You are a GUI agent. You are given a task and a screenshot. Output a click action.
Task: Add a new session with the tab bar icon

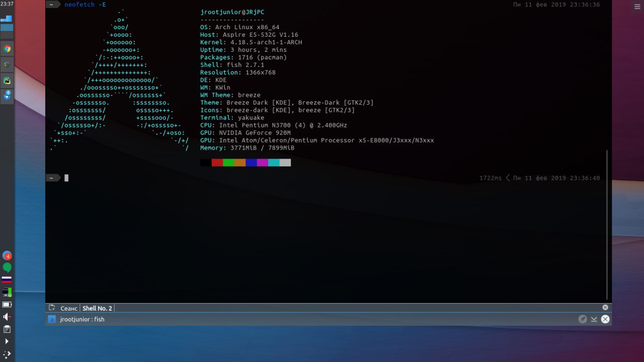click(x=52, y=308)
